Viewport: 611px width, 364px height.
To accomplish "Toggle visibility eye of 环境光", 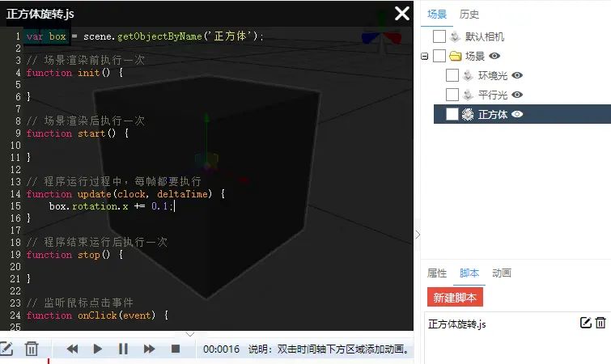I will coord(517,75).
